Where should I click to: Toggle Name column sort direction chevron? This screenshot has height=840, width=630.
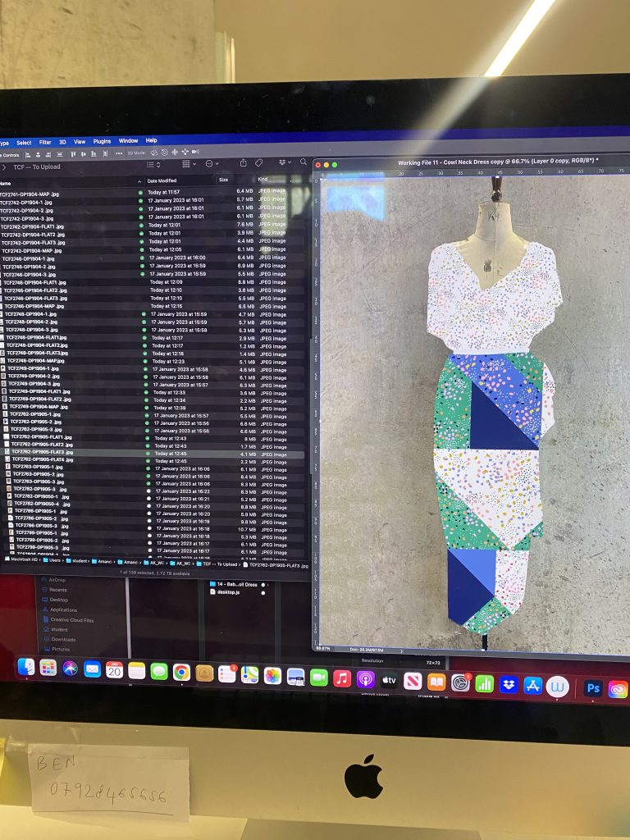139,181
